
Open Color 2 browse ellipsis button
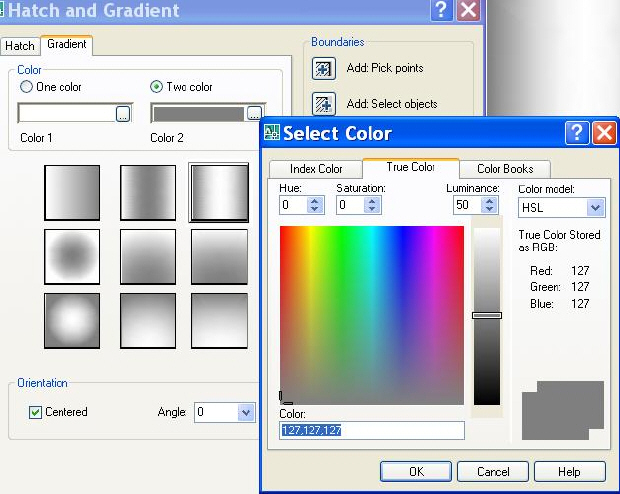coord(254,113)
